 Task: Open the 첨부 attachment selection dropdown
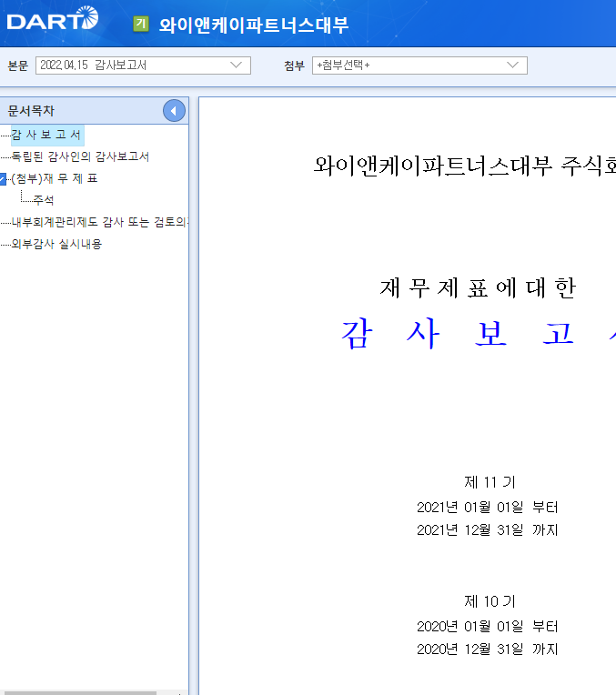pos(419,65)
